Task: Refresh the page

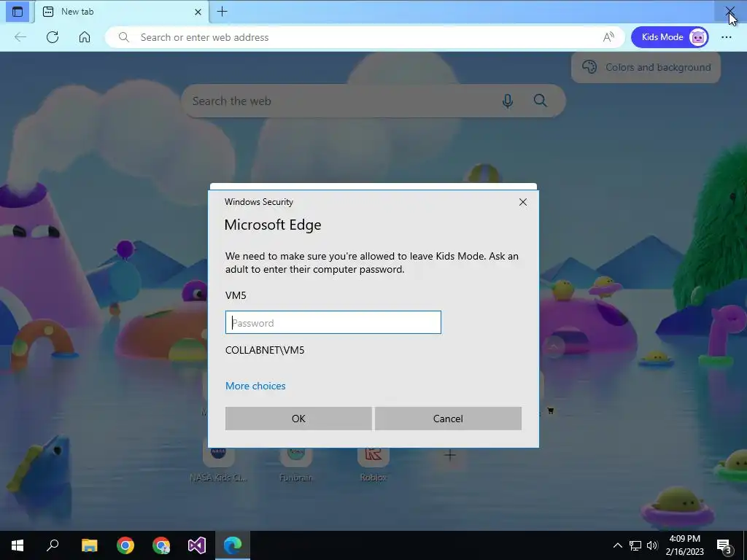Action: [53, 37]
